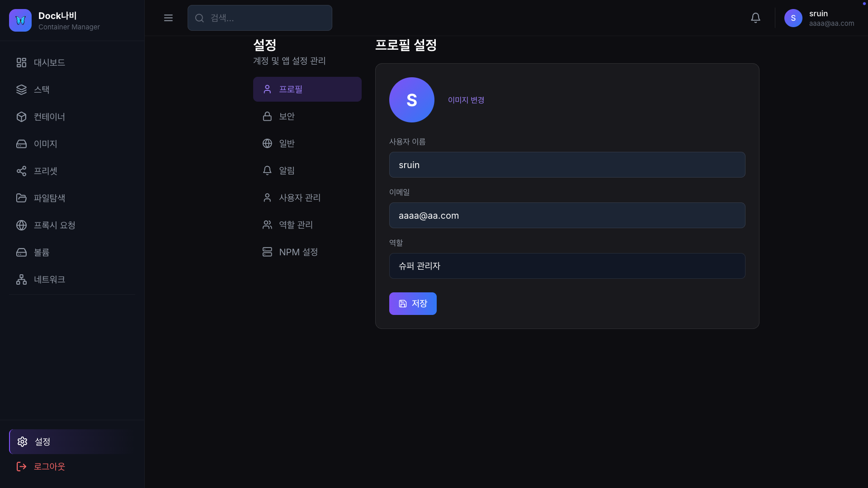Click the hamburger menu icon

(168, 18)
